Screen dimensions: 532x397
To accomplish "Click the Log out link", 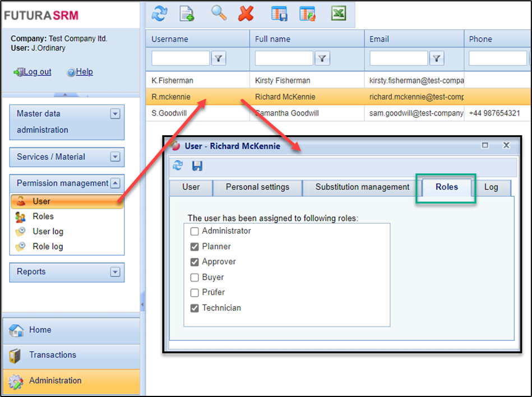I will pyautogui.click(x=37, y=72).
